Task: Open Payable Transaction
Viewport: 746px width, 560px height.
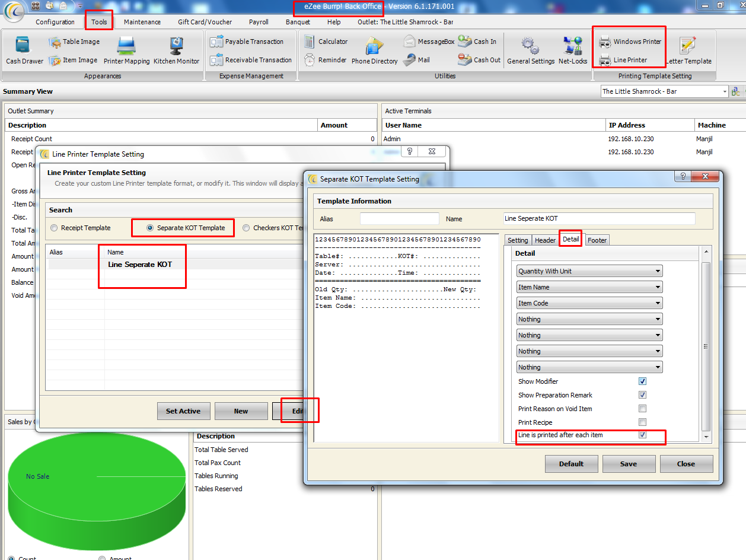Action: pyautogui.click(x=247, y=42)
